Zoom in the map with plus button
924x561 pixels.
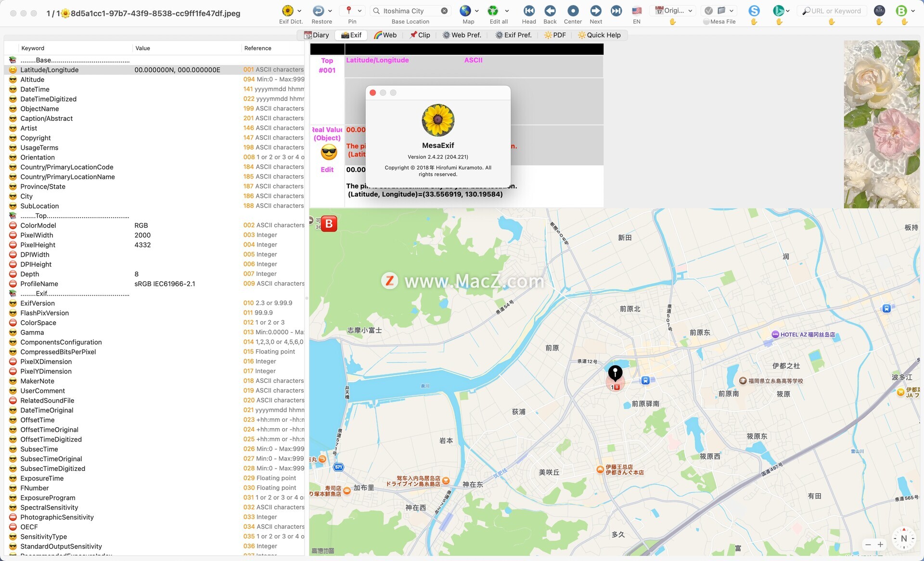pos(880,545)
